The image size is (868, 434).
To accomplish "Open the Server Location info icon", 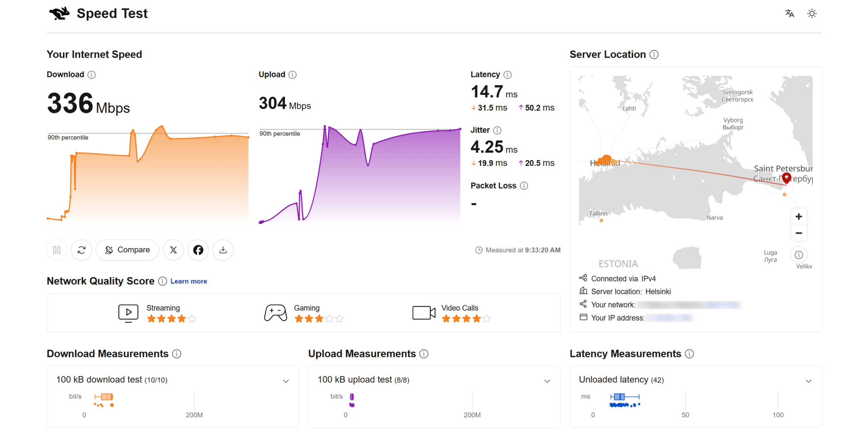I will (654, 55).
